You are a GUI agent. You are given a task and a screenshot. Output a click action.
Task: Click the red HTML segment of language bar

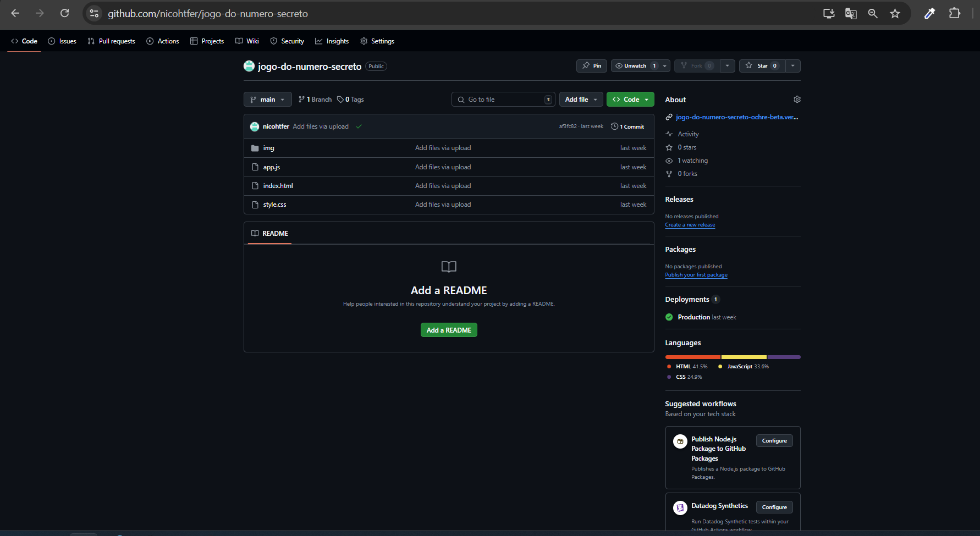693,357
